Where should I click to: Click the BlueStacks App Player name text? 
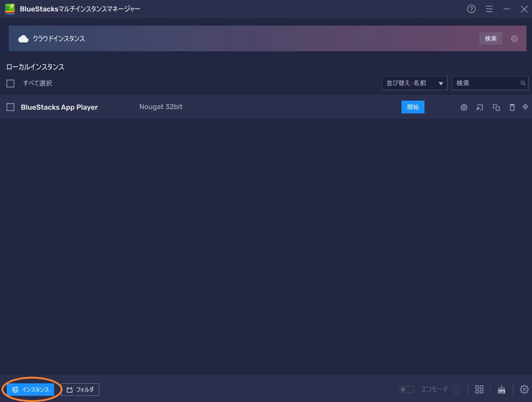click(x=59, y=107)
